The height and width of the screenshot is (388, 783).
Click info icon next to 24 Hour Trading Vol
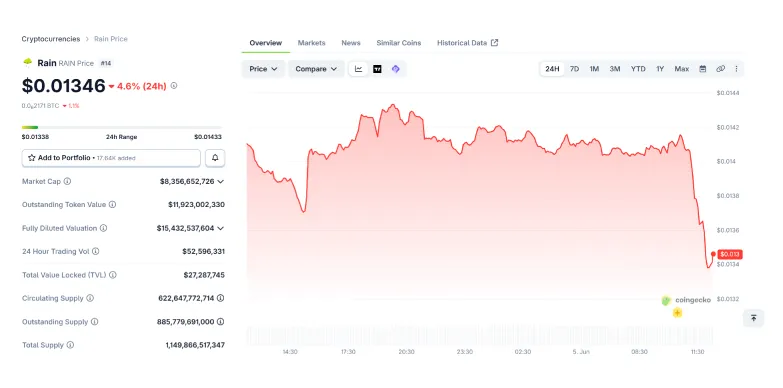click(x=95, y=251)
